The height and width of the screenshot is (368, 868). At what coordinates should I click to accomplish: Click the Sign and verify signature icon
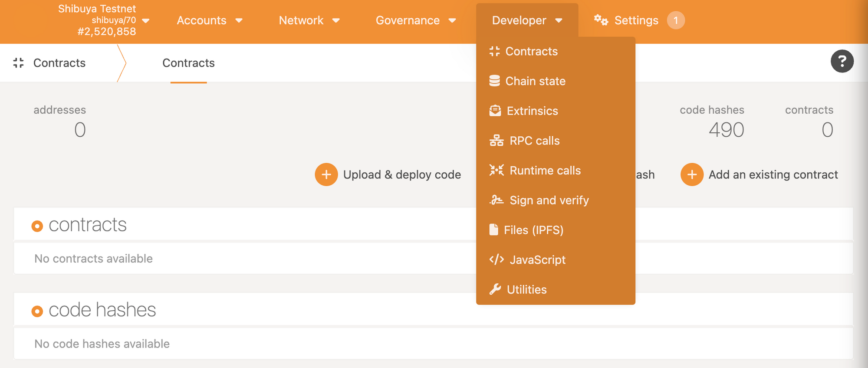pos(496,200)
